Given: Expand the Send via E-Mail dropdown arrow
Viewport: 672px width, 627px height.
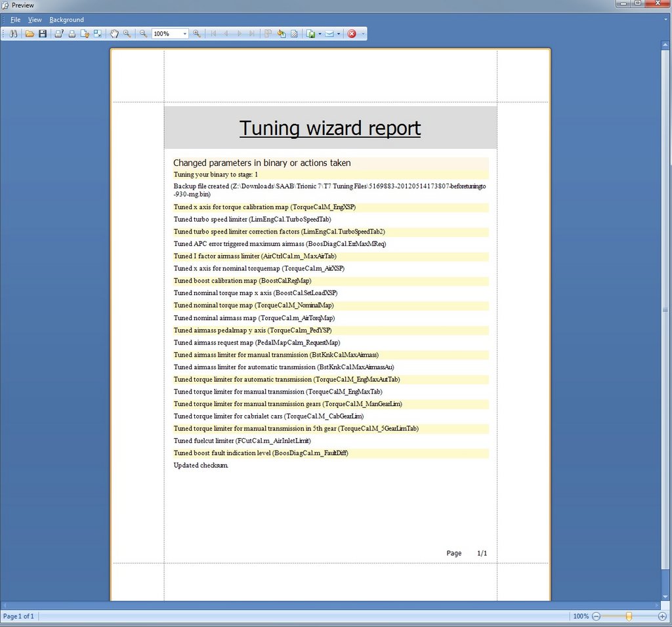Looking at the screenshot, I should click(x=339, y=34).
